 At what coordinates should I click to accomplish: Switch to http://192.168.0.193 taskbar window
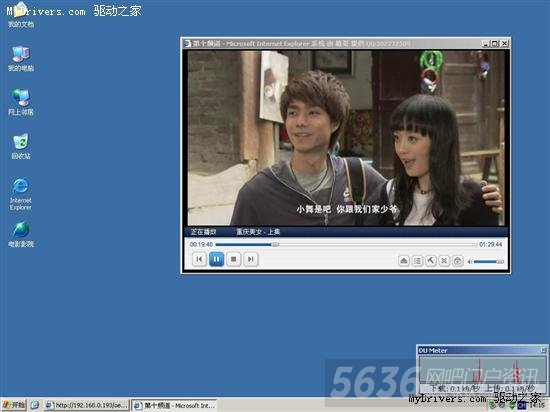(87, 405)
